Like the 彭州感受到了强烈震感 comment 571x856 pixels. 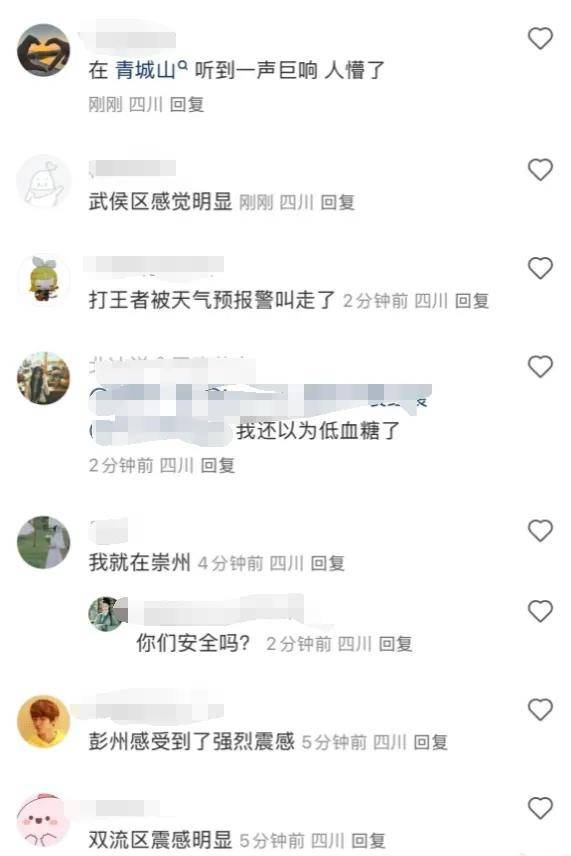pos(540,709)
